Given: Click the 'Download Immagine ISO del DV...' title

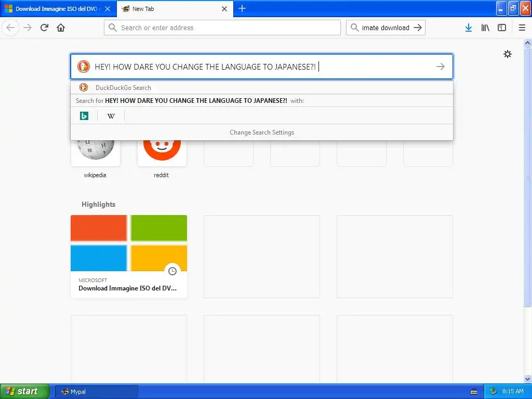Looking at the screenshot, I should point(128,288).
